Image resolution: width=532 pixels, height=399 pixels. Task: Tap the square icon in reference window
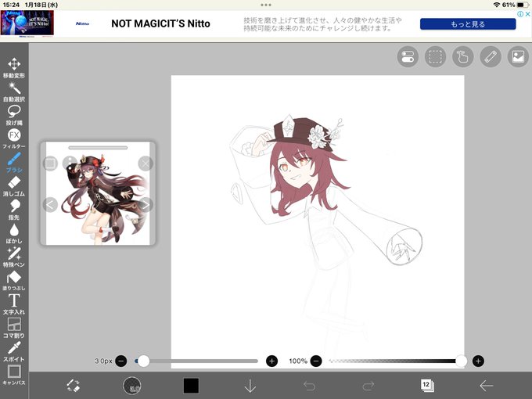50,164
